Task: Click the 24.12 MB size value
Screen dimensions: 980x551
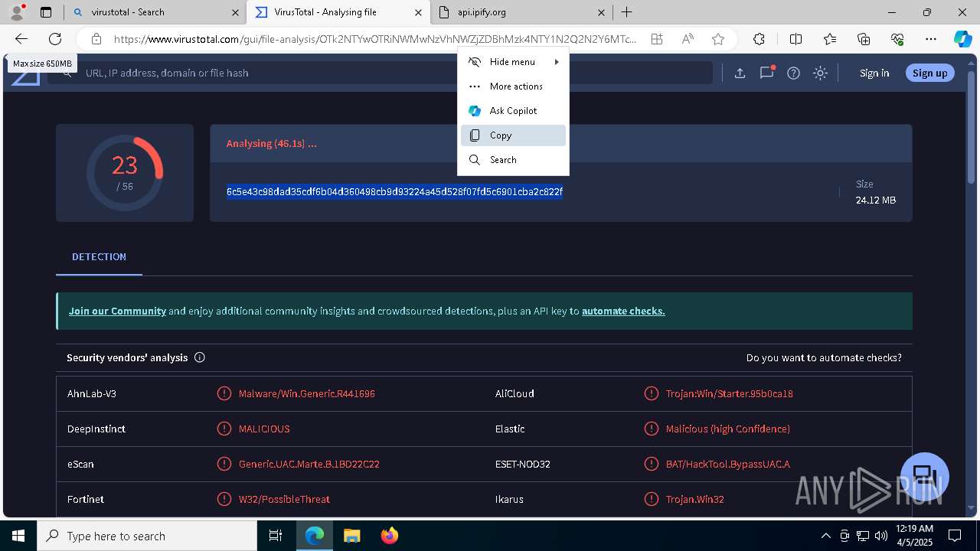Action: [875, 201]
